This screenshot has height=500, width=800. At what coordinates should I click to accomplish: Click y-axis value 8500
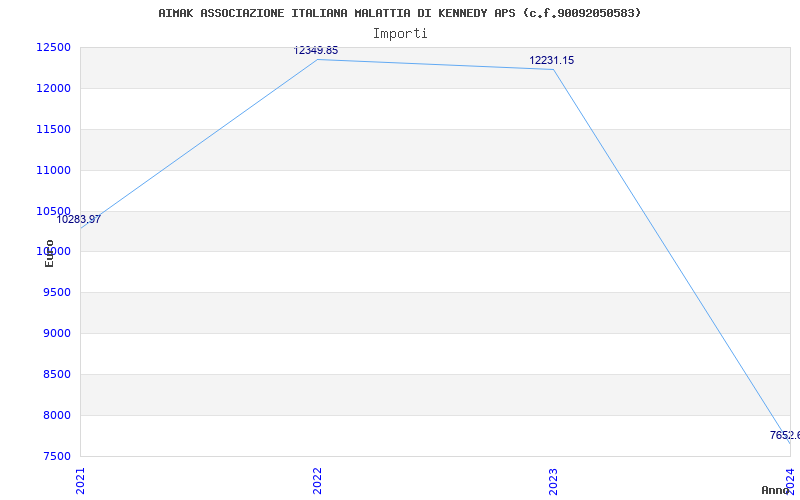(x=56, y=374)
